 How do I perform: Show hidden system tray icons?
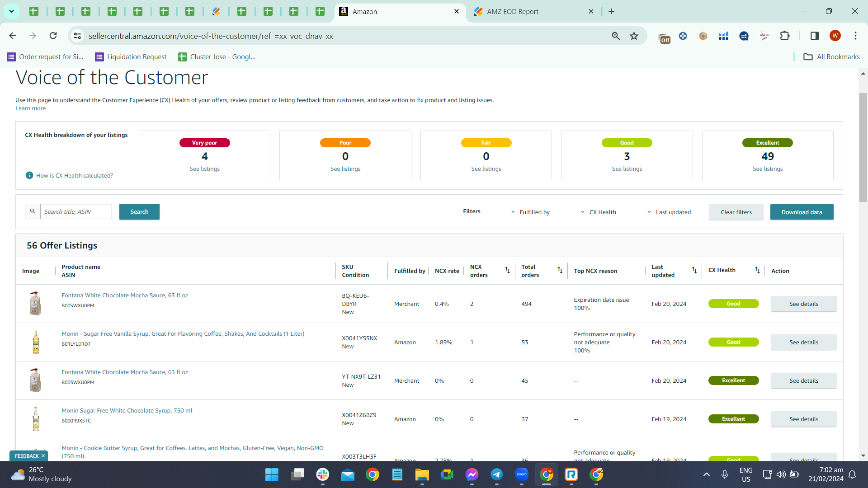[x=707, y=474]
